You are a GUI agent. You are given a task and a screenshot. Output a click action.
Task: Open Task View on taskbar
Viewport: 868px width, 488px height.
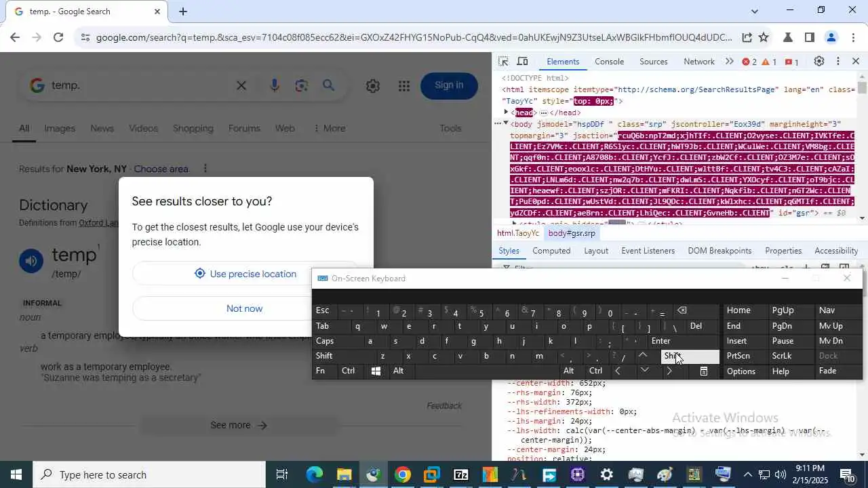[x=282, y=474]
